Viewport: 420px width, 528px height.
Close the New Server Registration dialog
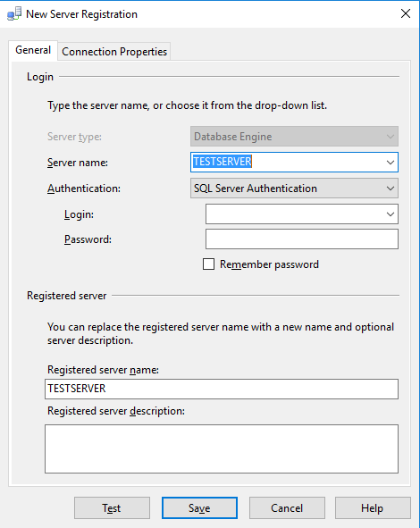(406, 13)
